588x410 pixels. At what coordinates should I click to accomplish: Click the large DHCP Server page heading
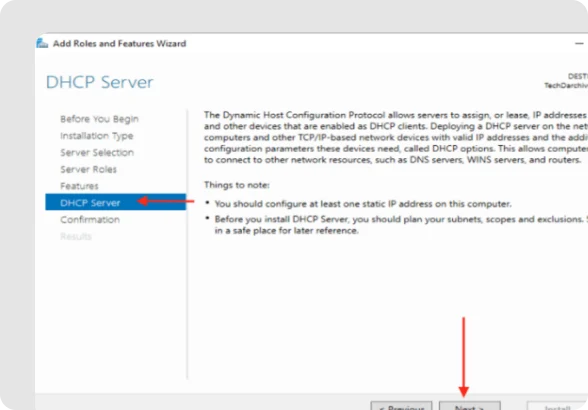(x=99, y=82)
